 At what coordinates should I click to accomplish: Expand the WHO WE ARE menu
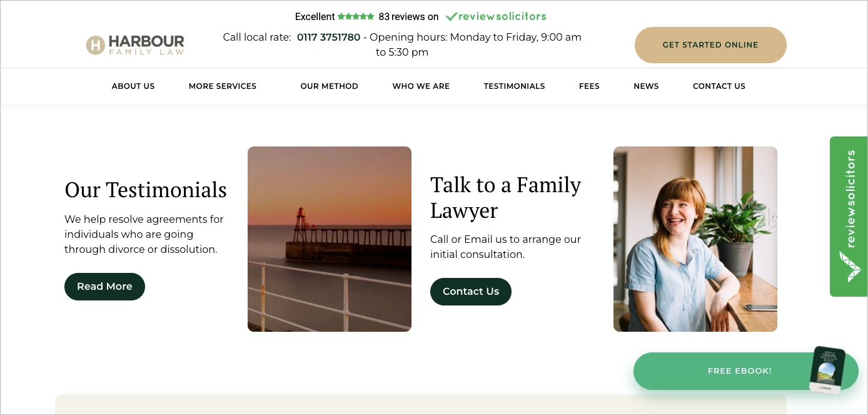click(421, 86)
